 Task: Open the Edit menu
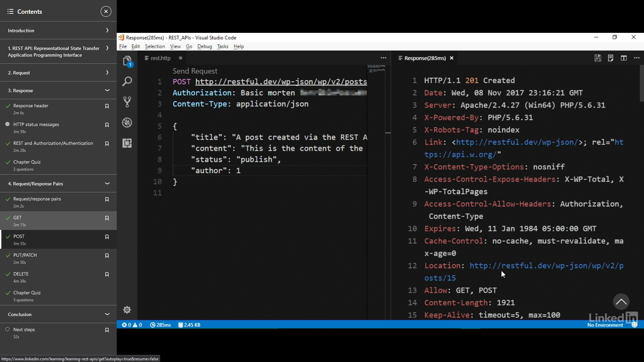[x=136, y=47]
